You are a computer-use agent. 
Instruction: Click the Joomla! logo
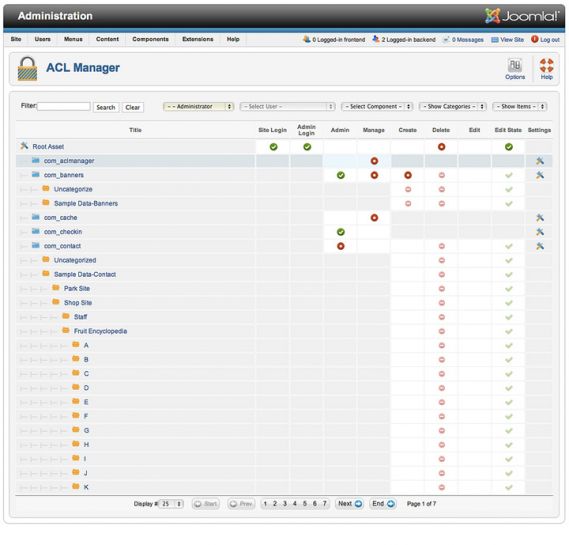[522, 16]
